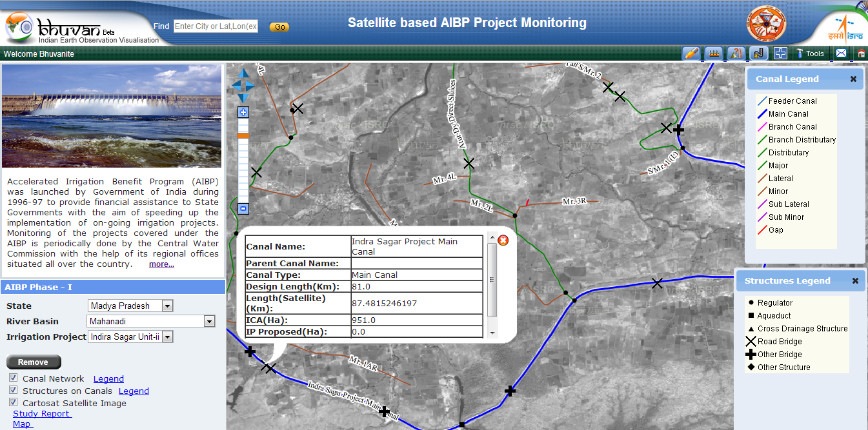This screenshot has width=868, height=430.
Task: Select the pencil draw tool in toolbar
Action: click(x=691, y=54)
